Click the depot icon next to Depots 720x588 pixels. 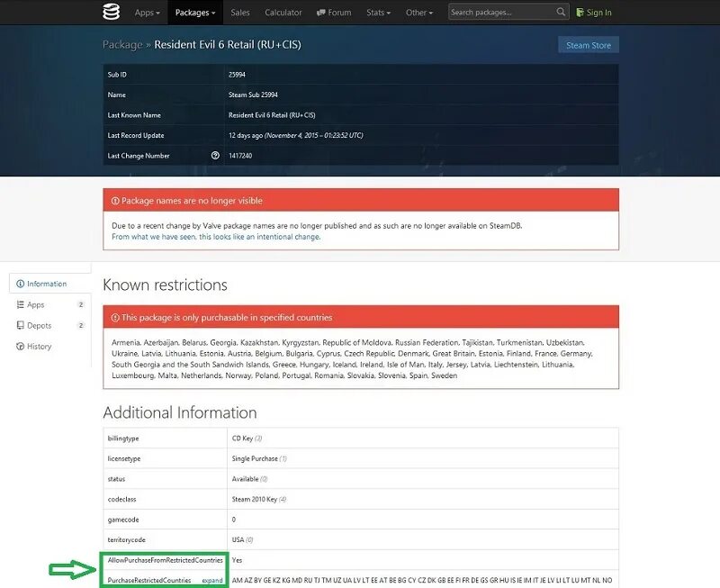[22, 325]
